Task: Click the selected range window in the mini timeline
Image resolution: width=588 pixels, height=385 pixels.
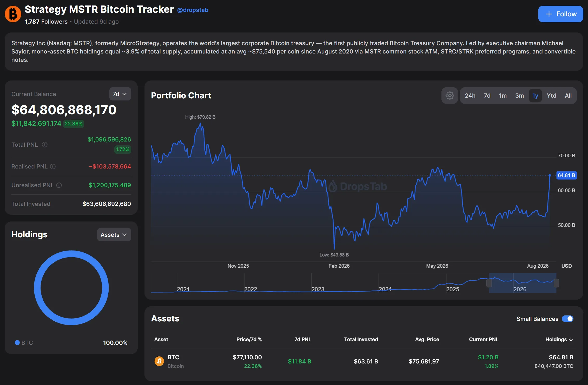Action: pos(523,283)
